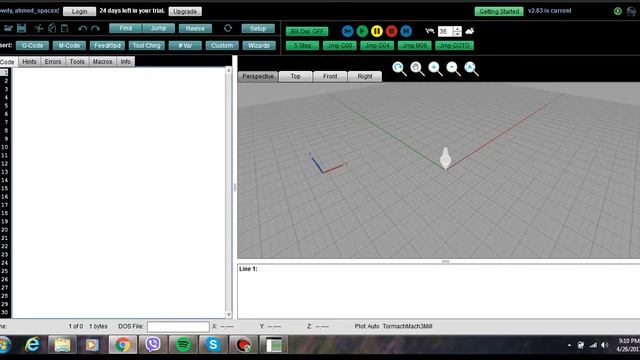Cut the selection with the scissors icon
This screenshot has width=640, height=360.
click(x=39, y=28)
